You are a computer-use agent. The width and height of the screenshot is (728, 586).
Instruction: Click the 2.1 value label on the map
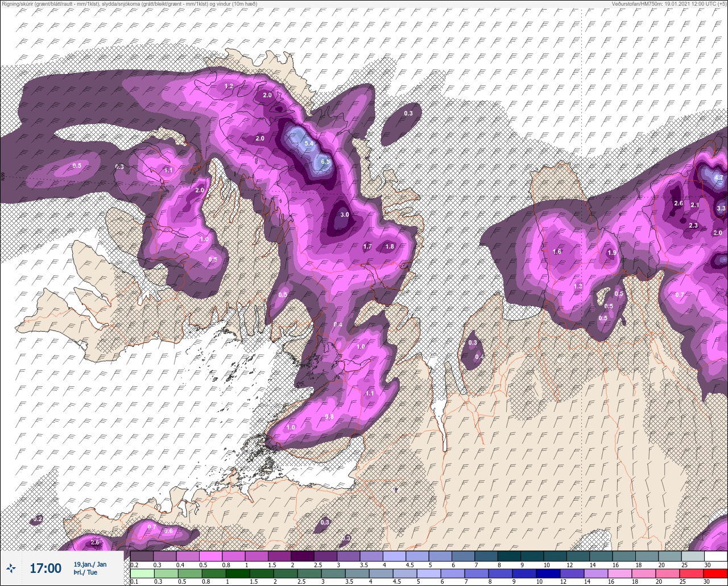click(694, 205)
